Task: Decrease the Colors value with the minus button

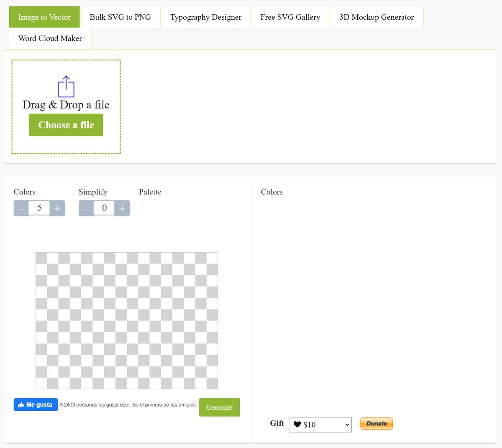Action: (x=21, y=208)
